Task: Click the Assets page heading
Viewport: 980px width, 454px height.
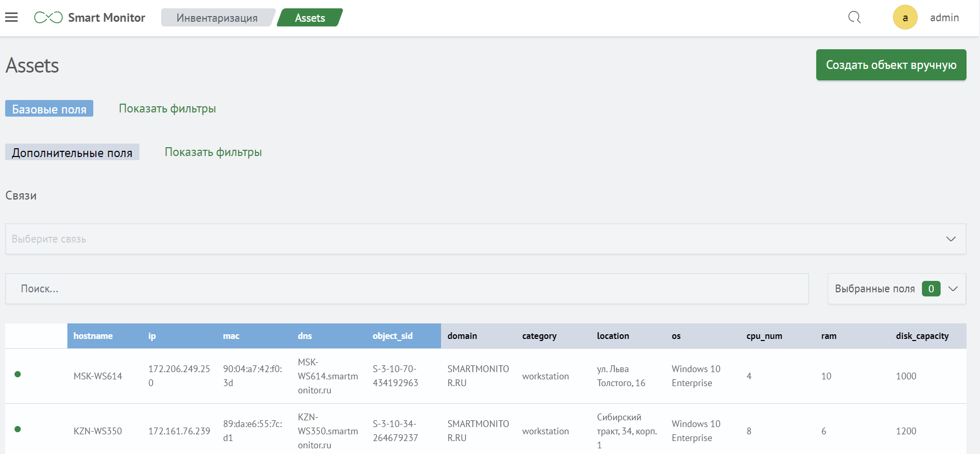Action: point(32,65)
